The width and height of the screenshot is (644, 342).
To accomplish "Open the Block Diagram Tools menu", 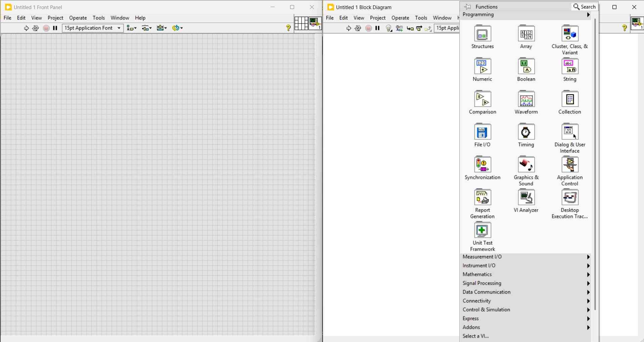I will (421, 18).
